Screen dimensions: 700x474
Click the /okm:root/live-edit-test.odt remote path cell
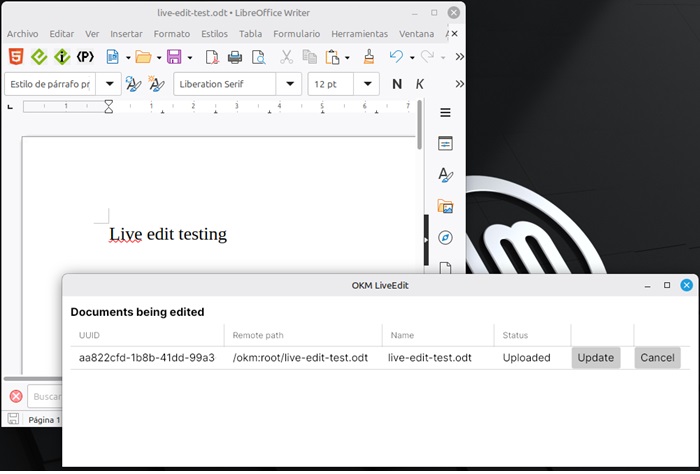click(300, 358)
